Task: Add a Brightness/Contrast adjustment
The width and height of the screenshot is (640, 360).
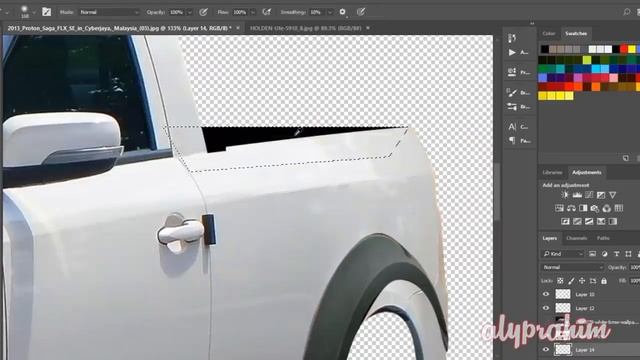Action: 565,195
